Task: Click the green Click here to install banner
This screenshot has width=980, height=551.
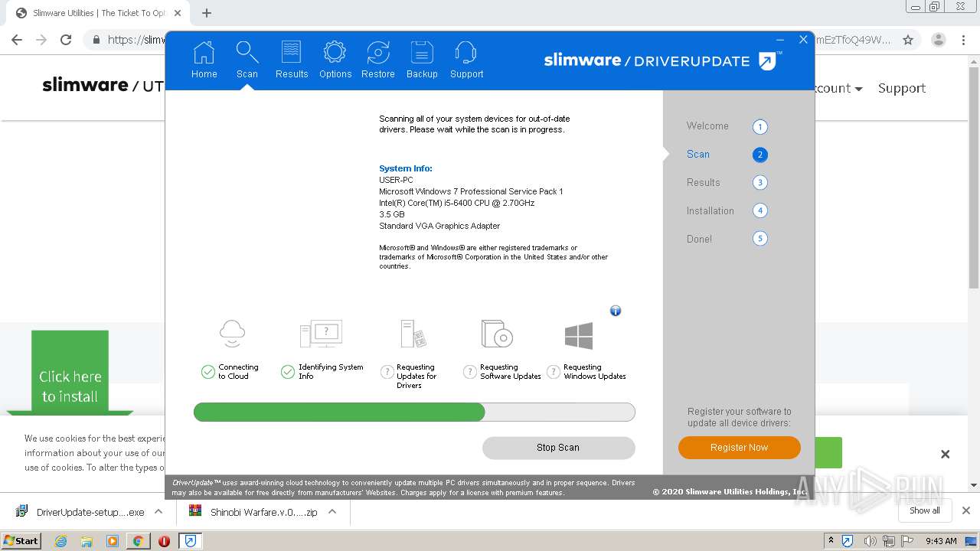Action: pos(70,373)
